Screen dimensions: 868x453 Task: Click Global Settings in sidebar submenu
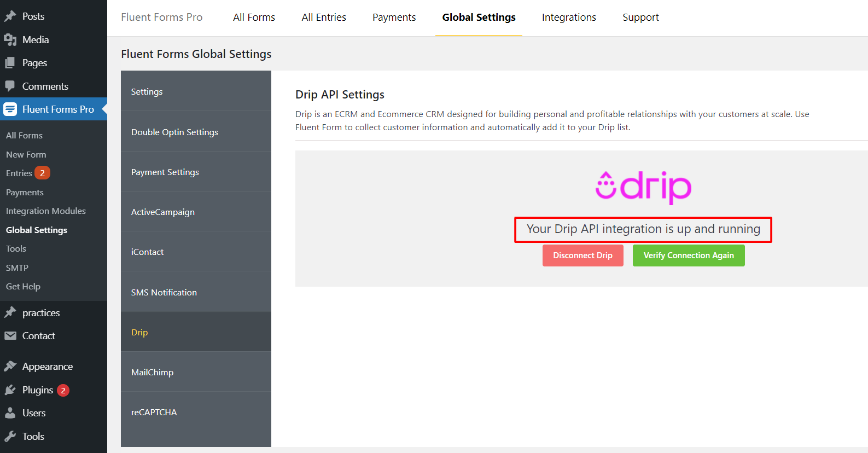click(x=37, y=230)
